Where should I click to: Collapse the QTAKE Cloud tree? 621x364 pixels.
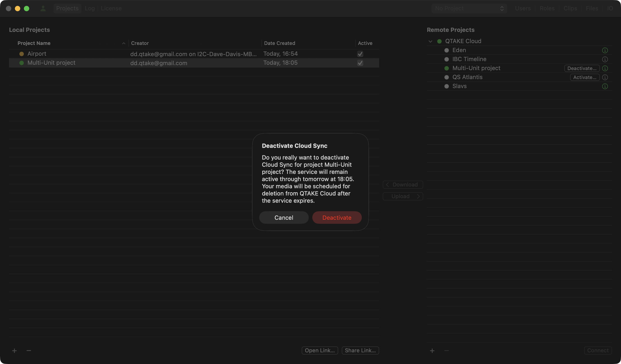click(x=430, y=41)
